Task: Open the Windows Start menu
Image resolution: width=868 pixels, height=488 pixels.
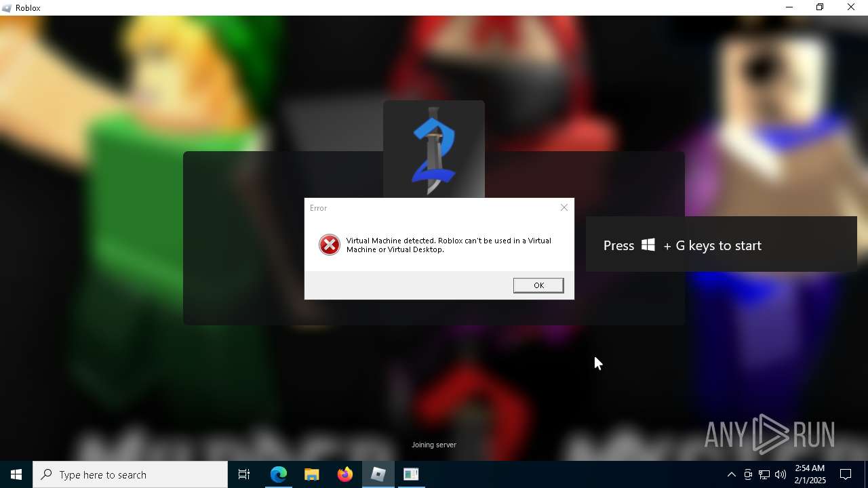Action: tap(16, 474)
